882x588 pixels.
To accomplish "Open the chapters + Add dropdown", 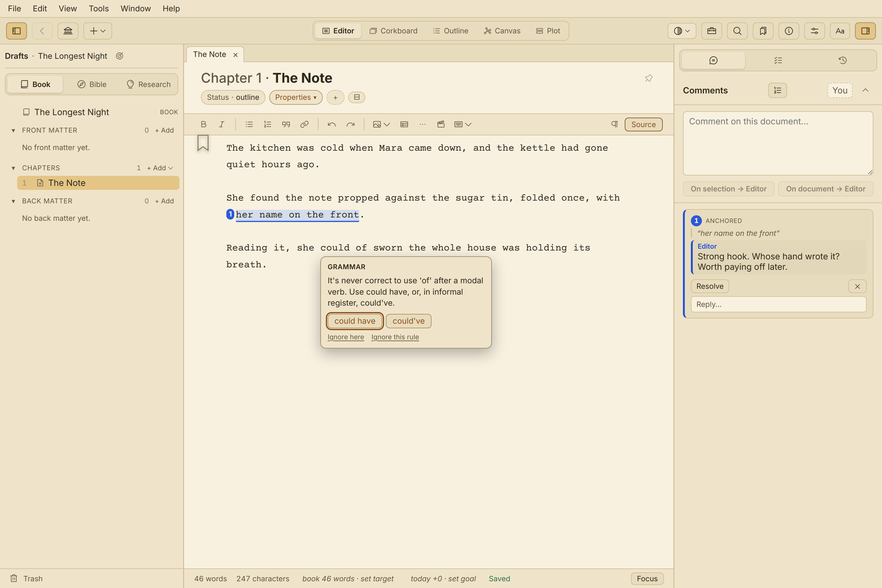I will click(x=160, y=168).
